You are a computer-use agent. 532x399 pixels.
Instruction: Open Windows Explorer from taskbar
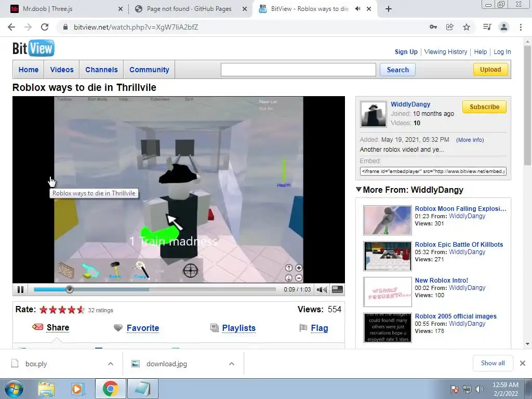(46, 389)
